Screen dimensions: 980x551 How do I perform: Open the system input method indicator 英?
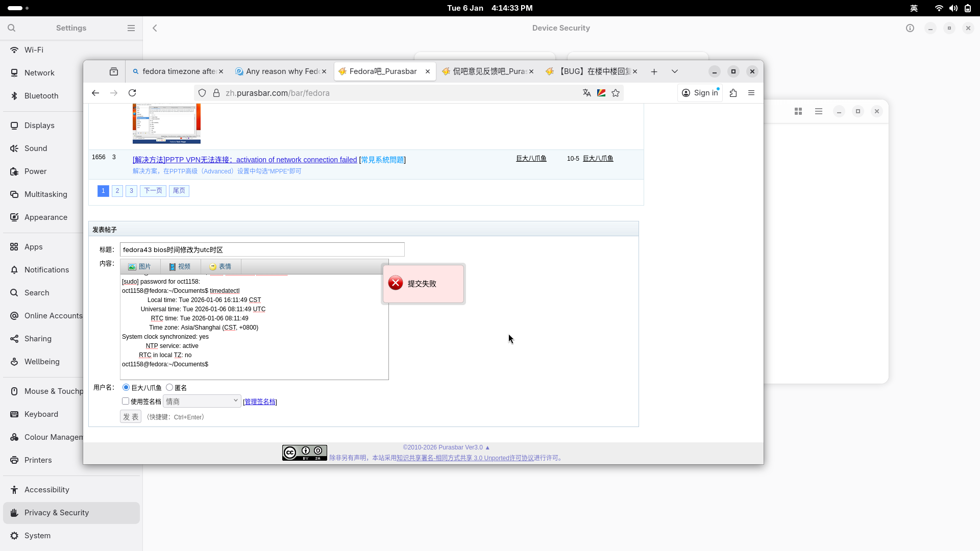[x=914, y=8]
